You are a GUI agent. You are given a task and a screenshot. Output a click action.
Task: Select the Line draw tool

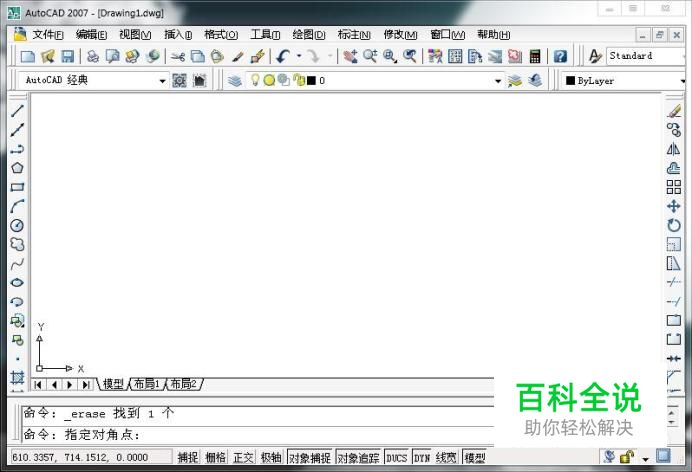coord(17,111)
